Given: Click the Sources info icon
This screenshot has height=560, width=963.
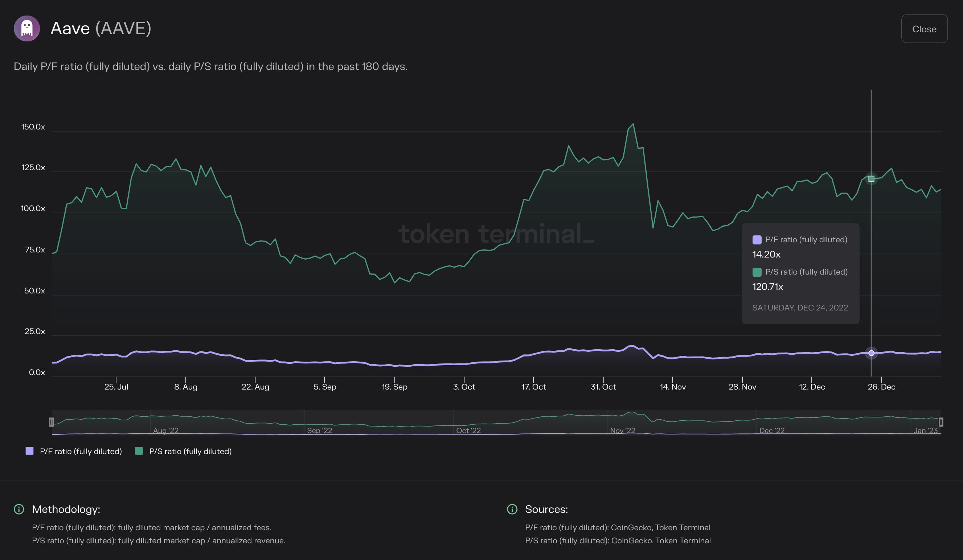Looking at the screenshot, I should click(x=512, y=509).
